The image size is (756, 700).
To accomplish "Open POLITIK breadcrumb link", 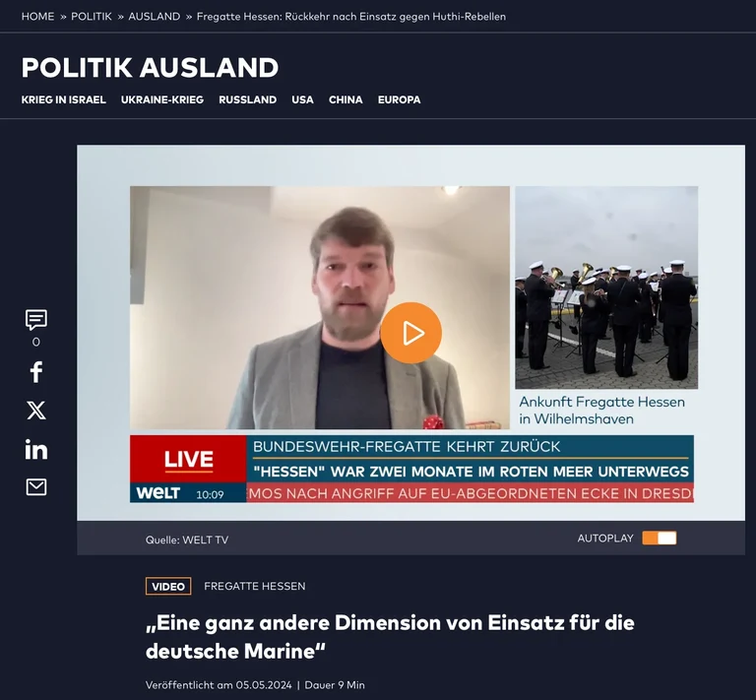I will click(92, 17).
